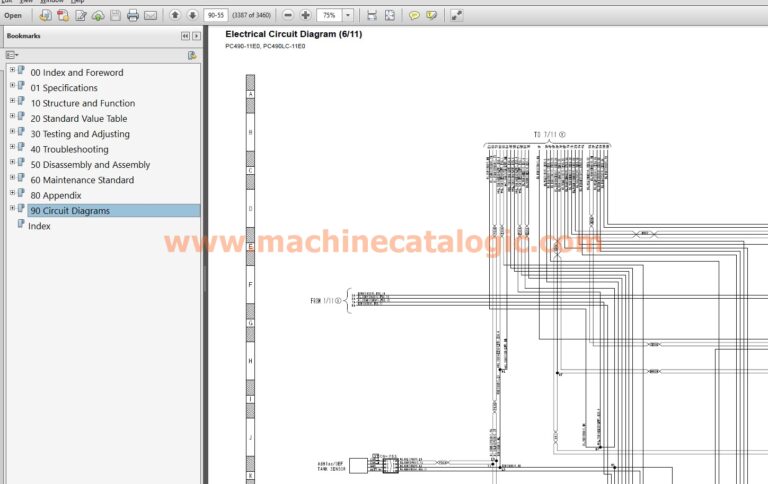Click the Bookmarks panel title

[24, 36]
